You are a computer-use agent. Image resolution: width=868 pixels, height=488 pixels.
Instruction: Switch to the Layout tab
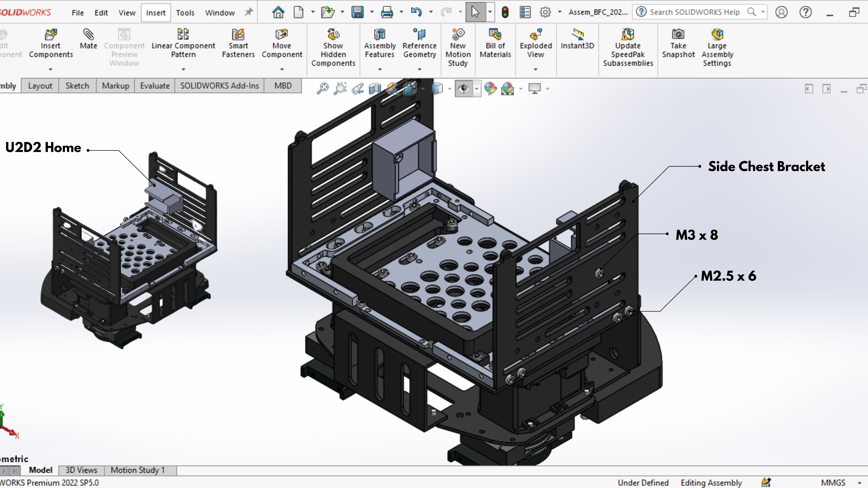(40, 86)
